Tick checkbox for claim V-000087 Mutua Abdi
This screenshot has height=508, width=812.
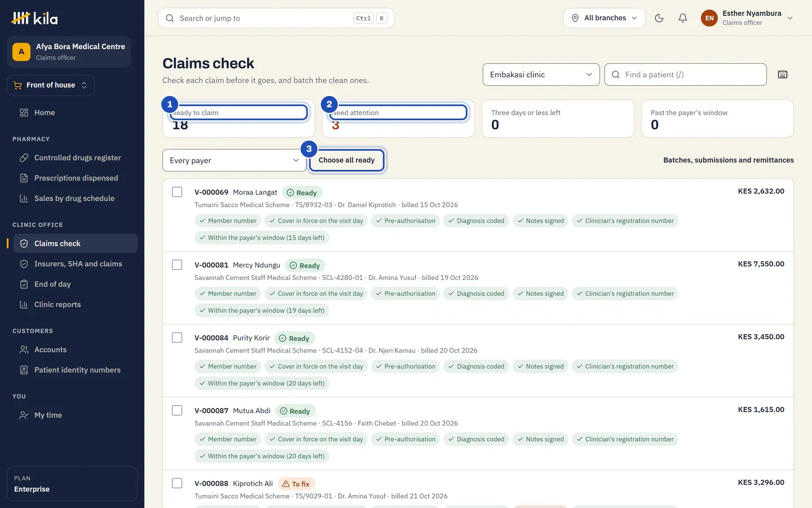(177, 410)
